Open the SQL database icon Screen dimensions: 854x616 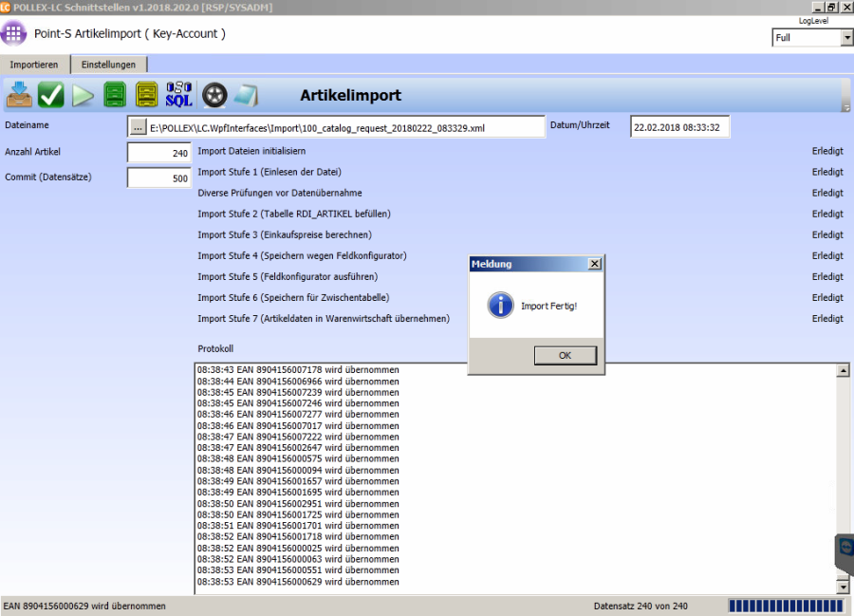point(178,95)
